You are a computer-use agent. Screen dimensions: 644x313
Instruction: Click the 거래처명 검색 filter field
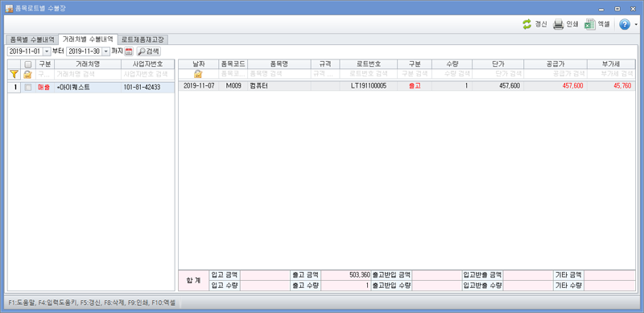(88, 74)
